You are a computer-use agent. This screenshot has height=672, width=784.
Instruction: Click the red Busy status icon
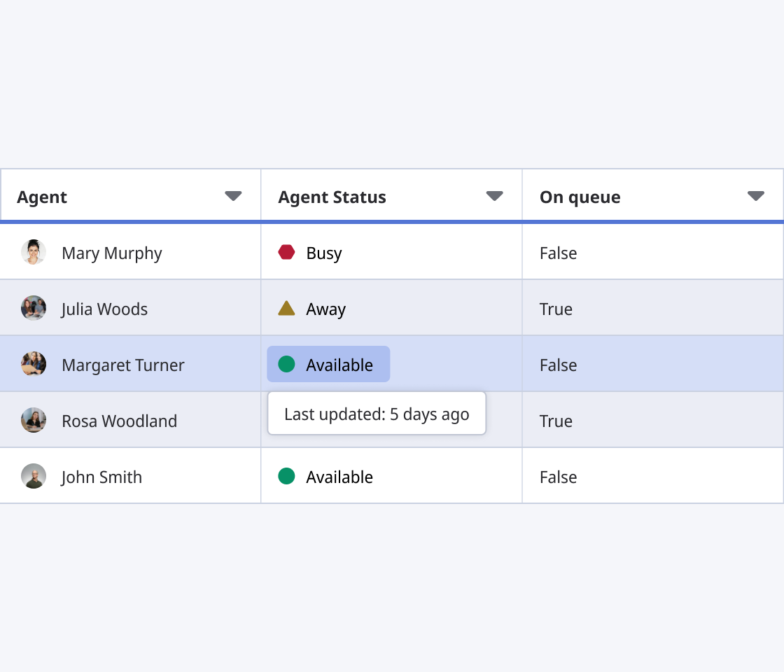[286, 252]
